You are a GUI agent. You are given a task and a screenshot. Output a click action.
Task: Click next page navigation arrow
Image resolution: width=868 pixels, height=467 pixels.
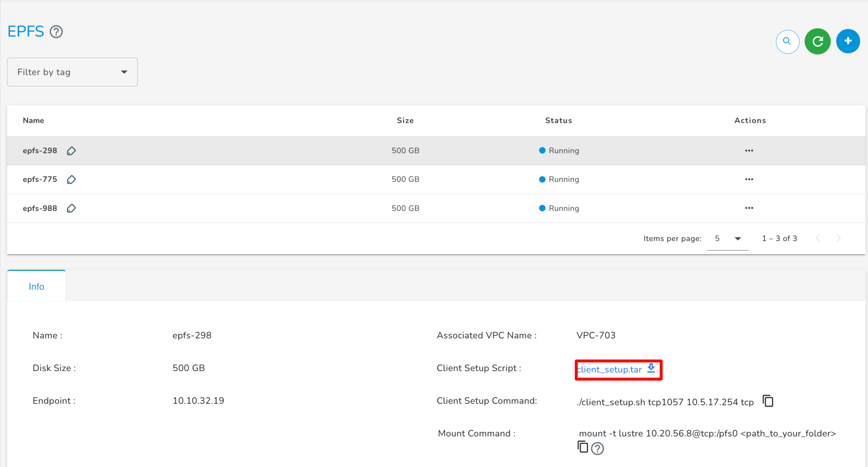click(x=839, y=239)
